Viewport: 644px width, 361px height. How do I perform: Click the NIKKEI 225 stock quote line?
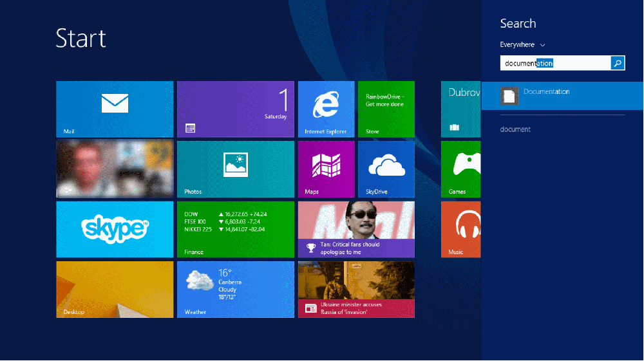pyautogui.click(x=224, y=229)
